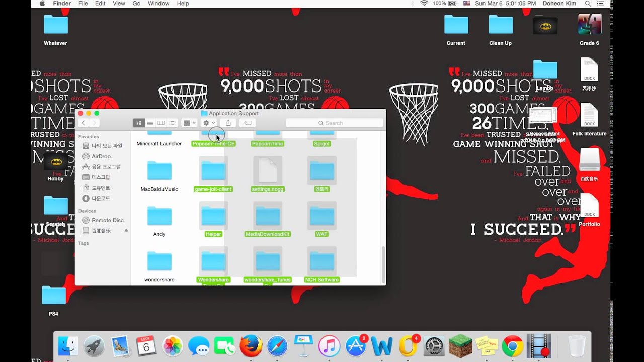Screen dimensions: 644x362
Task: Launch Minecraft from the Dock
Action: click(x=460, y=346)
